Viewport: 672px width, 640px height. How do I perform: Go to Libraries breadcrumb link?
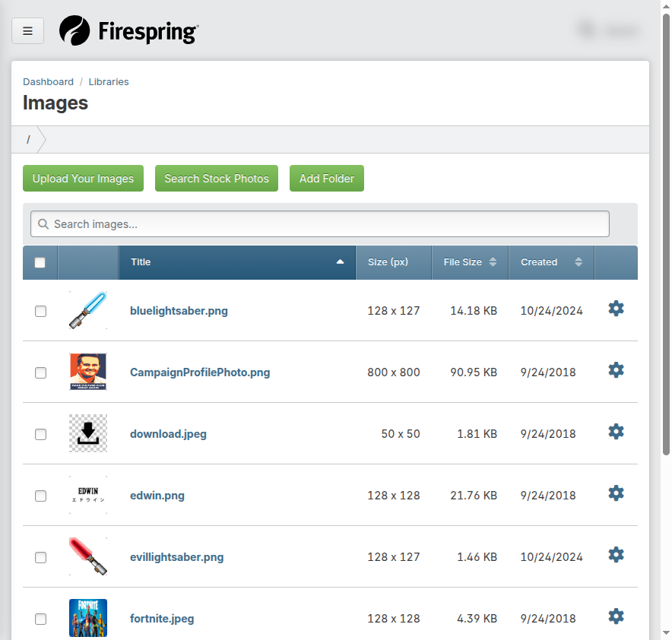[109, 82]
